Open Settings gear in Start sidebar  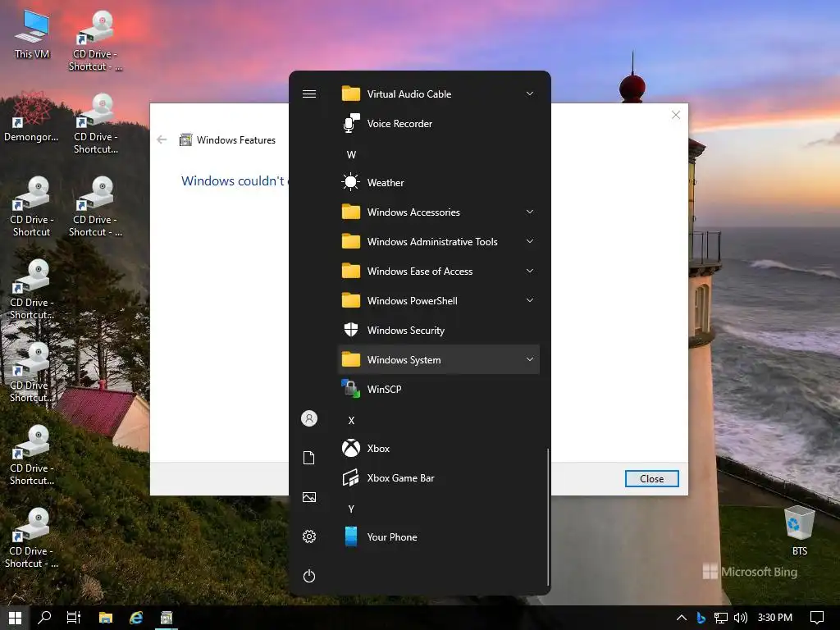click(x=309, y=536)
